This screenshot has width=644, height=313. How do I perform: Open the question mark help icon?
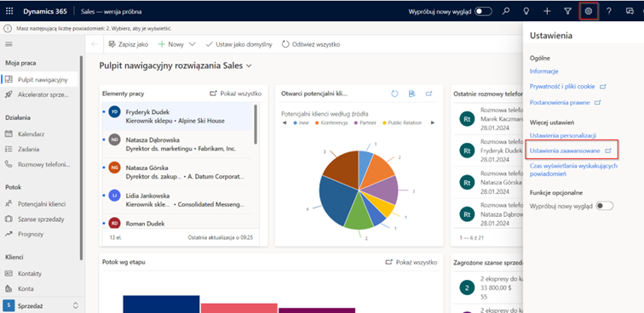coord(609,12)
